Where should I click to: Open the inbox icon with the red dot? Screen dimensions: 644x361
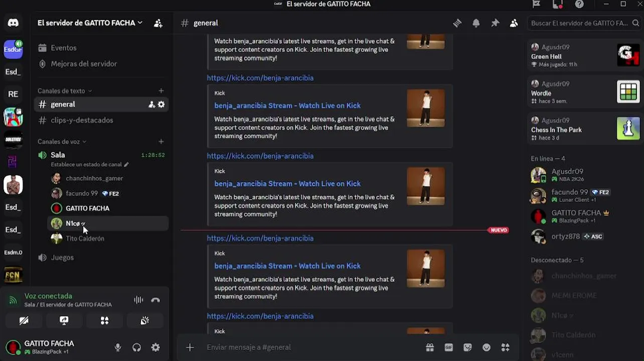click(558, 4)
